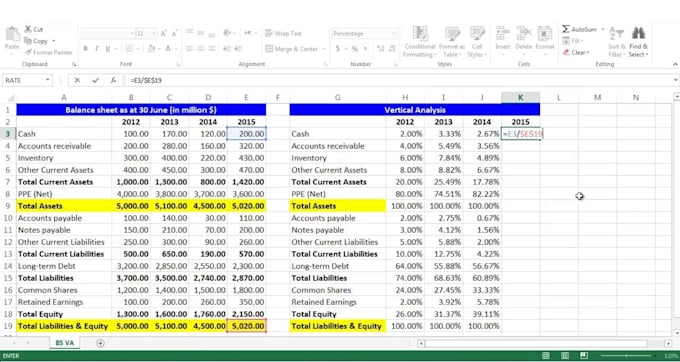
Task: Switch to Page Layout view in status bar
Action: [565, 355]
